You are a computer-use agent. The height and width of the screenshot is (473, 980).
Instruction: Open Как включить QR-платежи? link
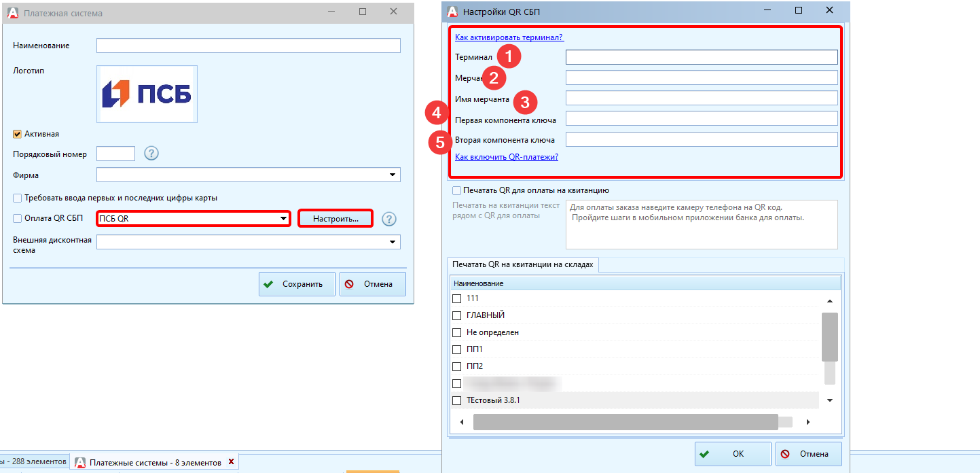coord(507,157)
